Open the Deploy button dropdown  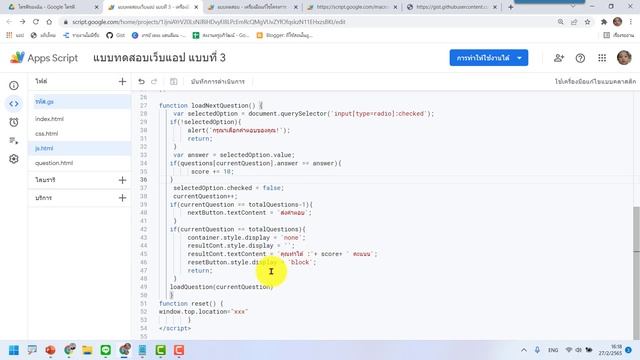pyautogui.click(x=519, y=58)
